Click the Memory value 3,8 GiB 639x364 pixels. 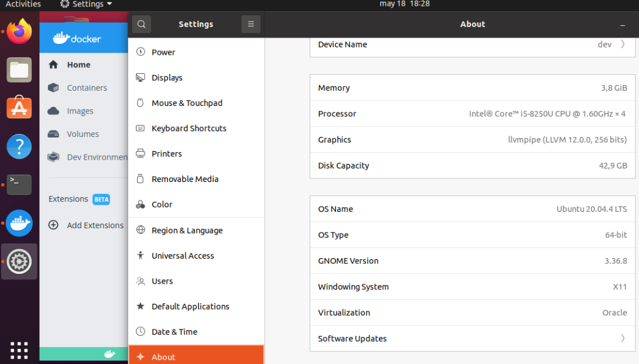(614, 88)
